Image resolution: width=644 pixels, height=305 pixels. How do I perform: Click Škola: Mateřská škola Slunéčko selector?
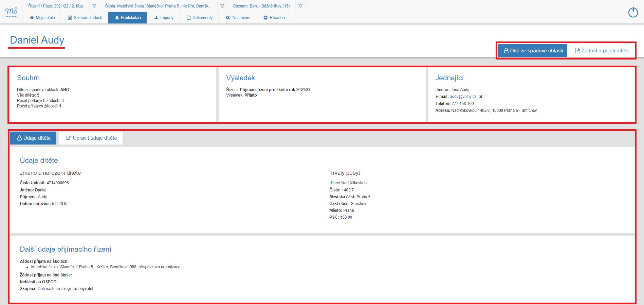tap(158, 6)
